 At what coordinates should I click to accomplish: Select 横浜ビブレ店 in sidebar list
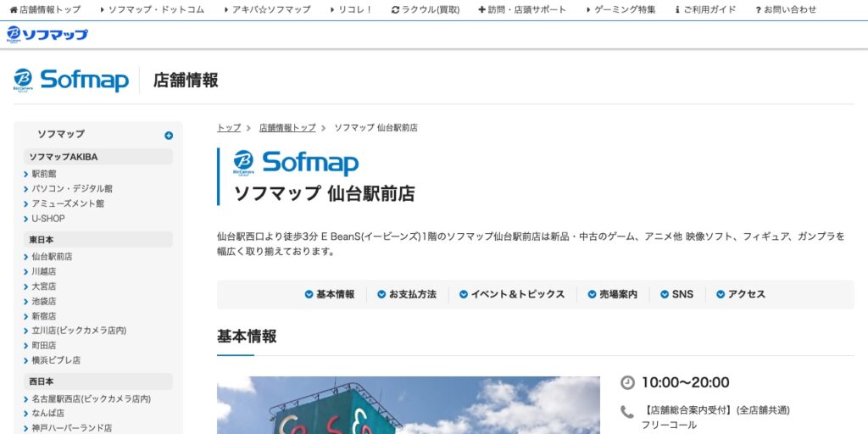[x=56, y=360]
